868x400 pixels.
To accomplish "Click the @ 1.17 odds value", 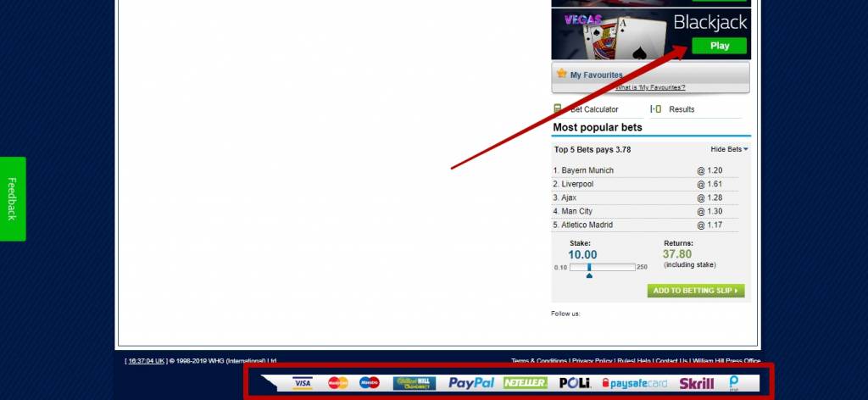I will click(x=709, y=225).
